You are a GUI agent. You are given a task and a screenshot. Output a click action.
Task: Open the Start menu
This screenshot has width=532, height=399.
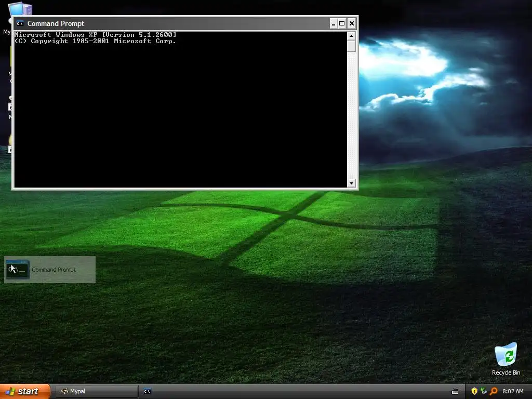point(25,391)
